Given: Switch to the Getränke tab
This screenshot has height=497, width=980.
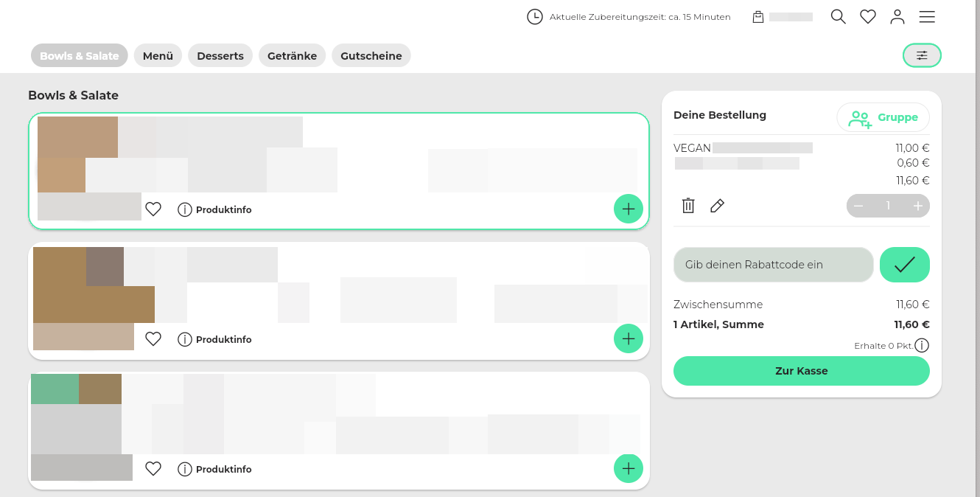Looking at the screenshot, I should [292, 56].
